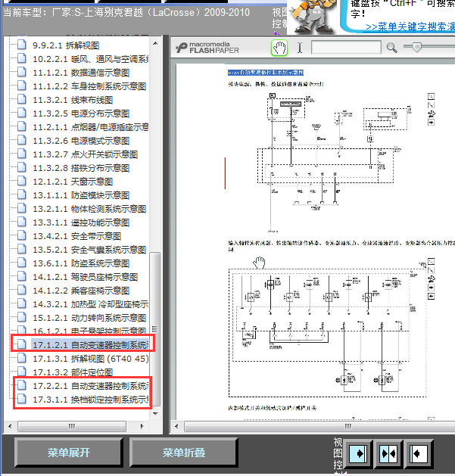Open 17.2.2.1 自动变速器控制系统 entry
The height and width of the screenshot is (476, 455).
[91, 386]
